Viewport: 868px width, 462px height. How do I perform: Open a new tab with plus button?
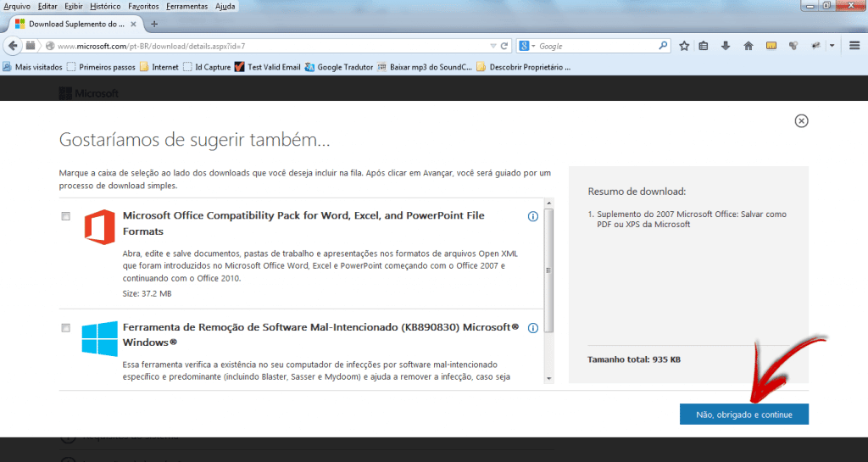(x=154, y=24)
